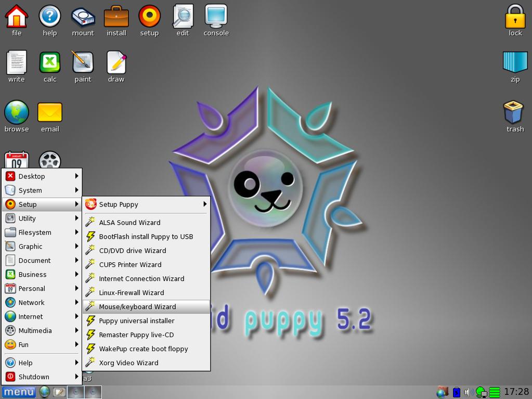The width and height of the screenshot is (532, 399).
Task: Launch the 'draw' desktop icon
Action: point(116,62)
